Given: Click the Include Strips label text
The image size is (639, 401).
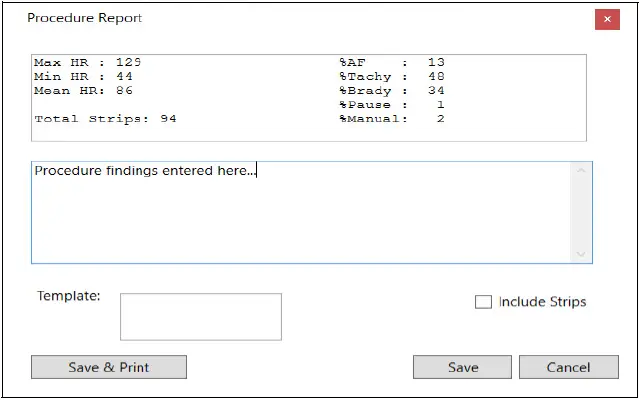Looking at the screenshot, I should [542, 302].
